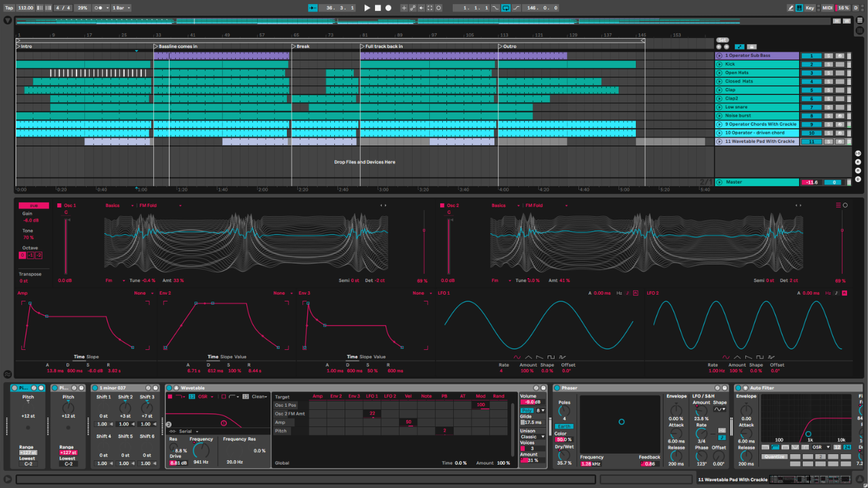Click the Kick track play icon
Screen dimensions: 868x488
coord(719,64)
